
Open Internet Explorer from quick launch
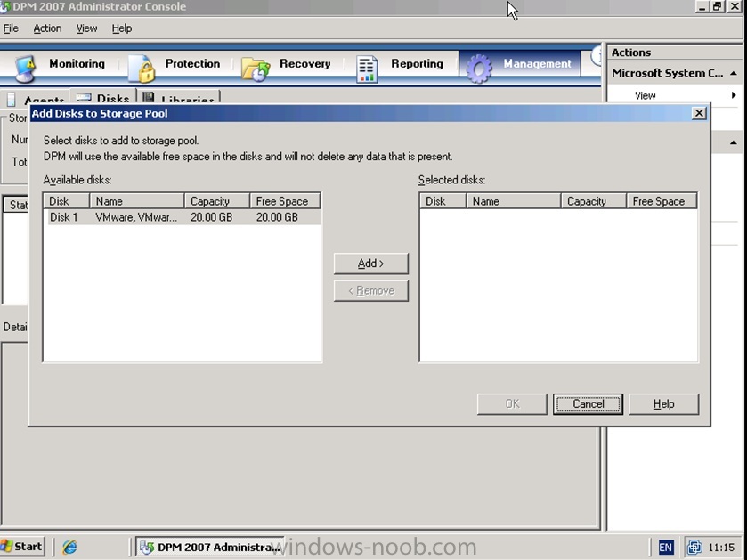click(x=69, y=547)
